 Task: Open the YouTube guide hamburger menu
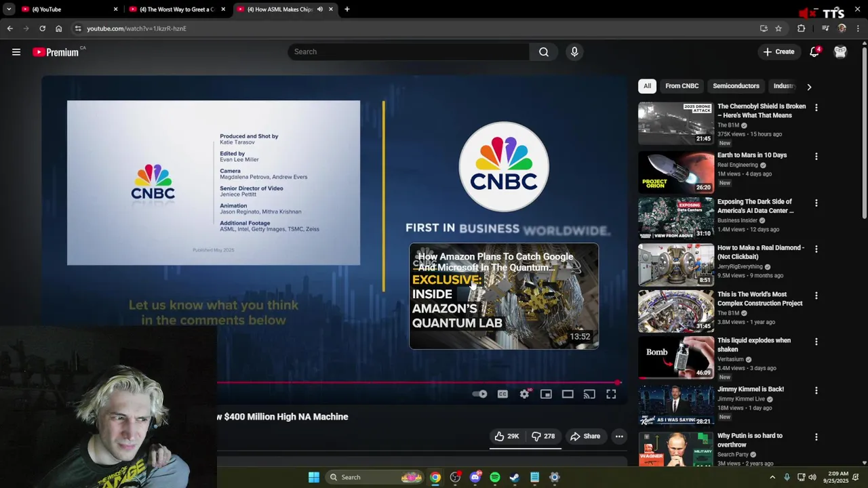point(16,52)
